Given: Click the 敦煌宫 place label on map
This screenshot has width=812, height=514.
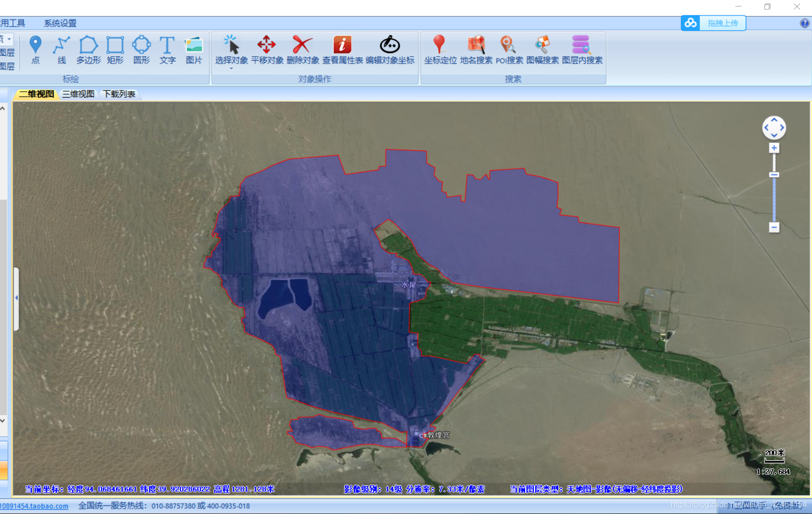Looking at the screenshot, I should (x=439, y=435).
